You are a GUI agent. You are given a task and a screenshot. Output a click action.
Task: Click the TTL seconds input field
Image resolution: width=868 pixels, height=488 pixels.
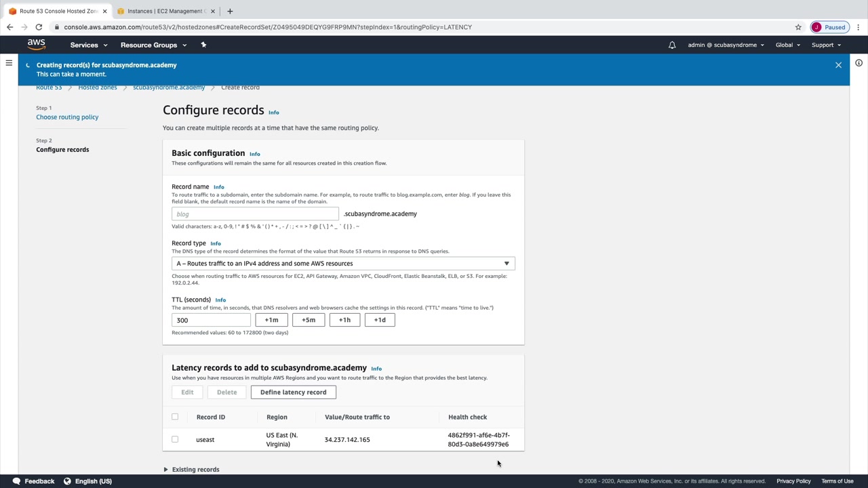tap(211, 320)
